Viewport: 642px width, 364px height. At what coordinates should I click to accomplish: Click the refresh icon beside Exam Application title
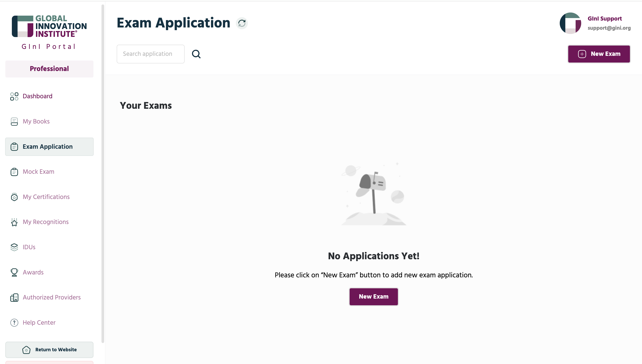242,23
